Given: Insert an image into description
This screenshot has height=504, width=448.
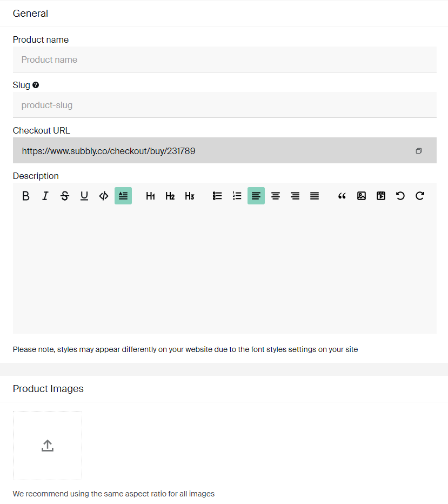Looking at the screenshot, I should (362, 196).
